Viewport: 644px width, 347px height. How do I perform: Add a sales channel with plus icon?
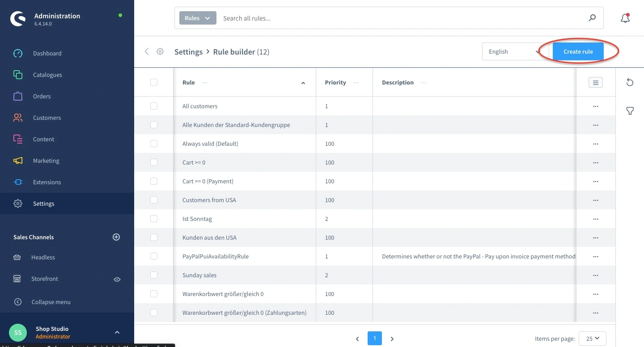coord(116,237)
